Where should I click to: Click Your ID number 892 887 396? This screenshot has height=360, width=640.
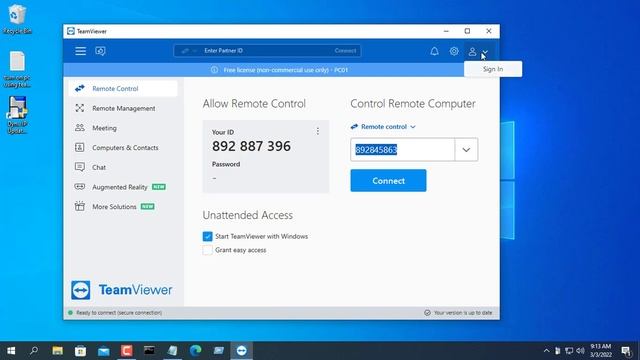pyautogui.click(x=251, y=146)
